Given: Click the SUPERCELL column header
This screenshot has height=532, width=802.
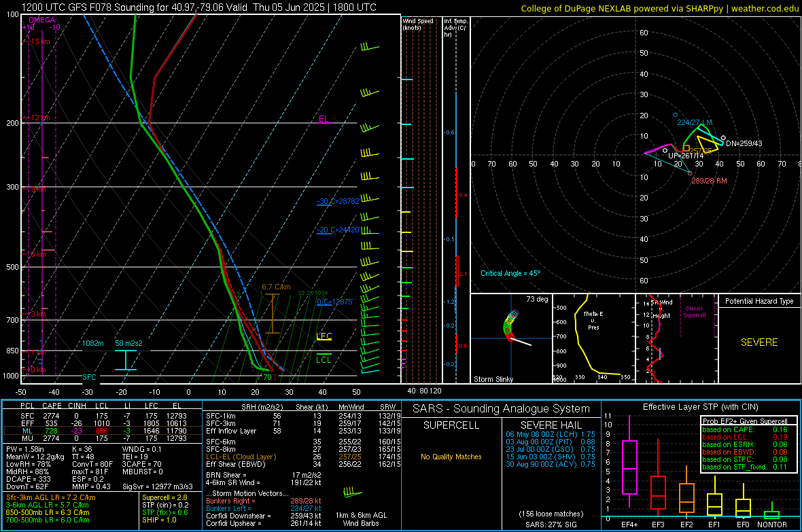Looking at the screenshot, I should pyautogui.click(x=451, y=425).
